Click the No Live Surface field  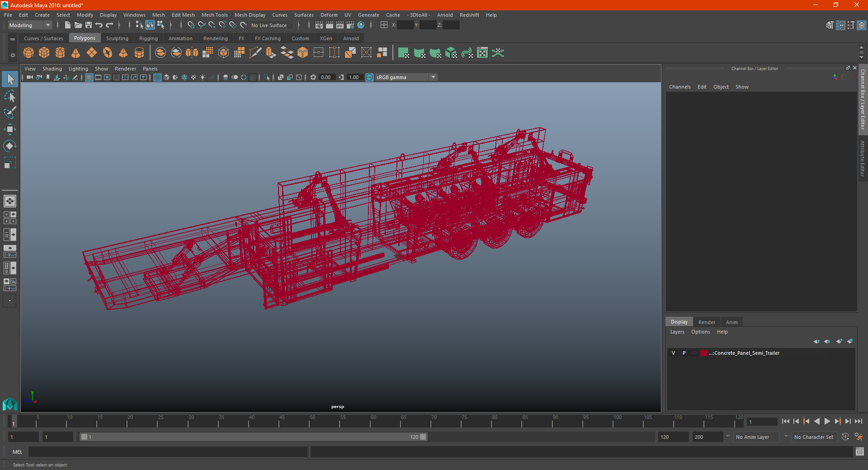(x=271, y=25)
